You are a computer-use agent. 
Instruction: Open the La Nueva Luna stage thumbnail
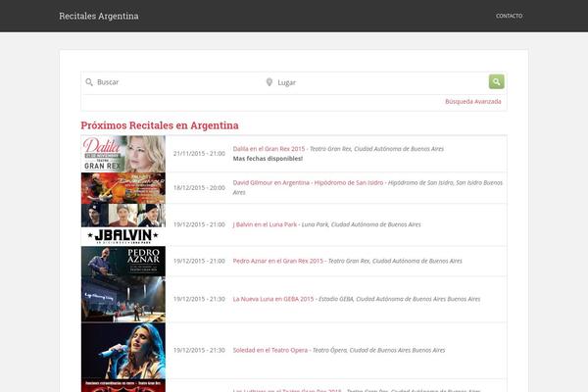(123, 299)
